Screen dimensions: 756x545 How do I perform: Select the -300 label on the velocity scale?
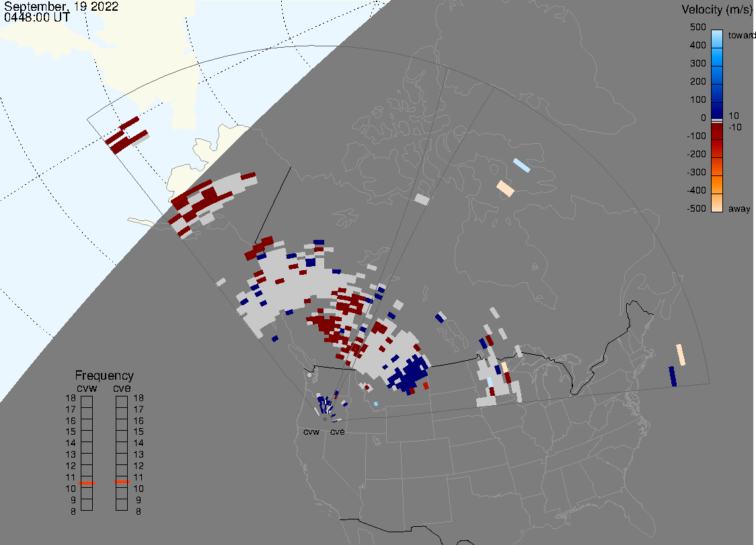click(x=696, y=173)
